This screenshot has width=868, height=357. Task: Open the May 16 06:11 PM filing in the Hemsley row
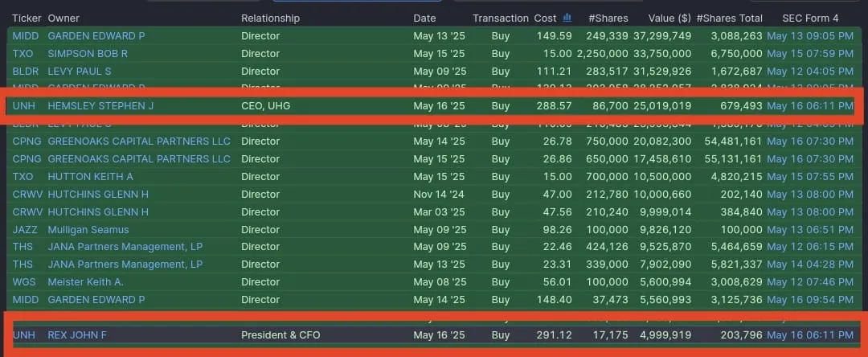[810, 105]
